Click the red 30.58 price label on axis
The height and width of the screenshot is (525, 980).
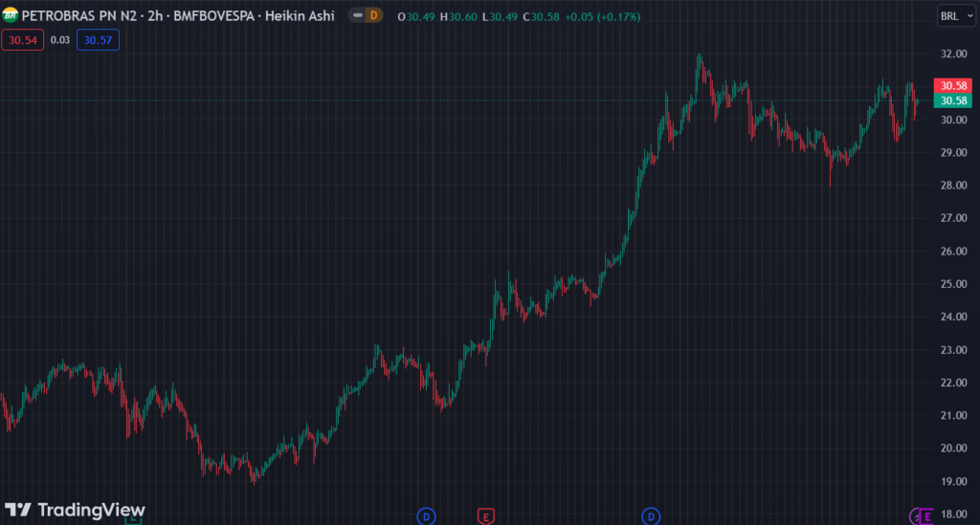coord(953,86)
